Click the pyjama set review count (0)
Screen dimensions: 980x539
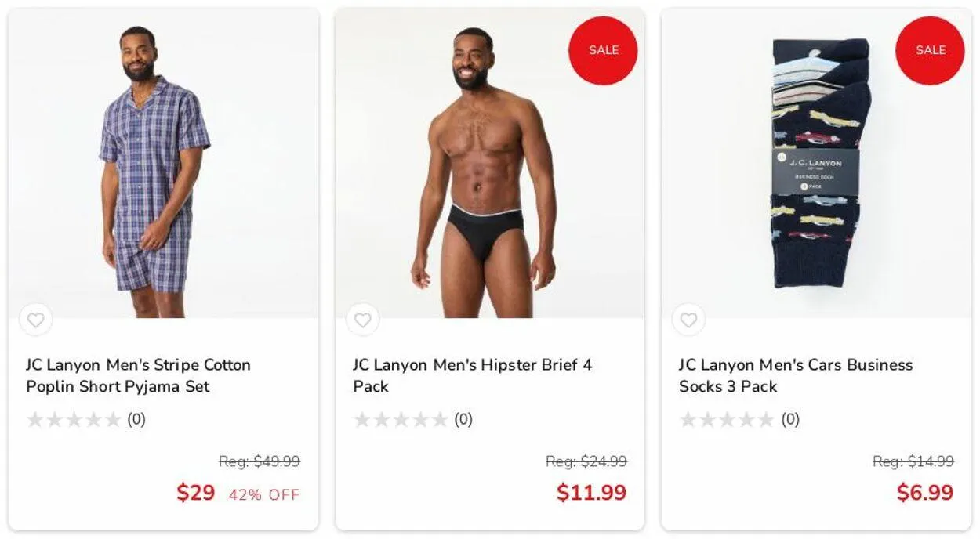(x=136, y=420)
